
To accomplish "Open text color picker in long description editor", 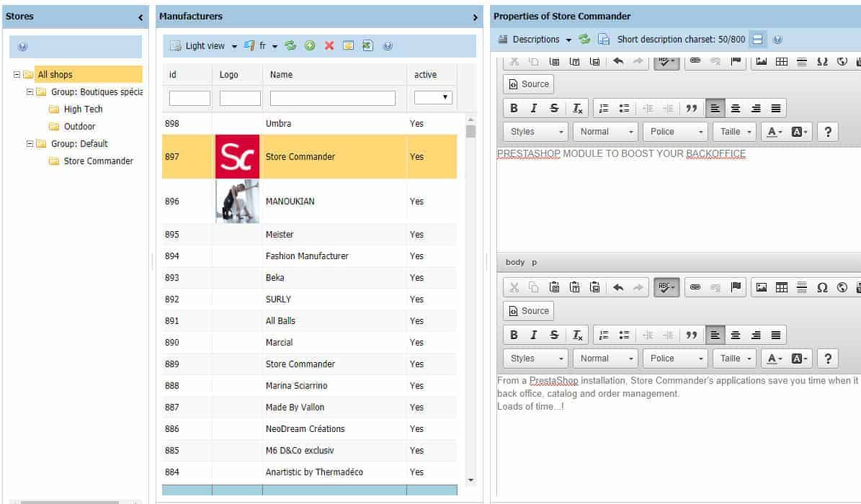I will (775, 359).
